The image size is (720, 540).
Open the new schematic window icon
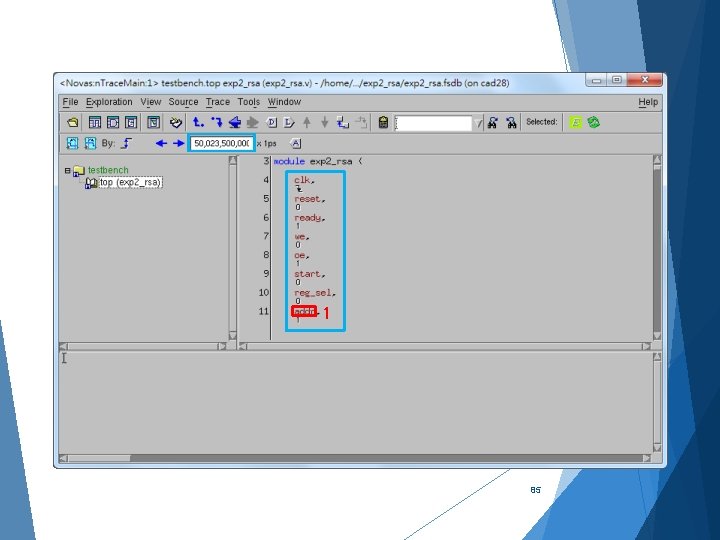[x=113, y=123]
